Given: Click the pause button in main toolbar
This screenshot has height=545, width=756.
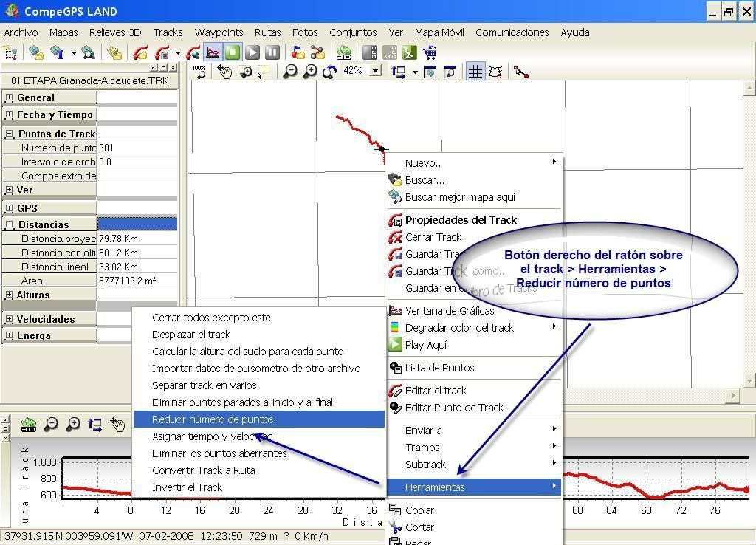Looking at the screenshot, I should (x=272, y=52).
